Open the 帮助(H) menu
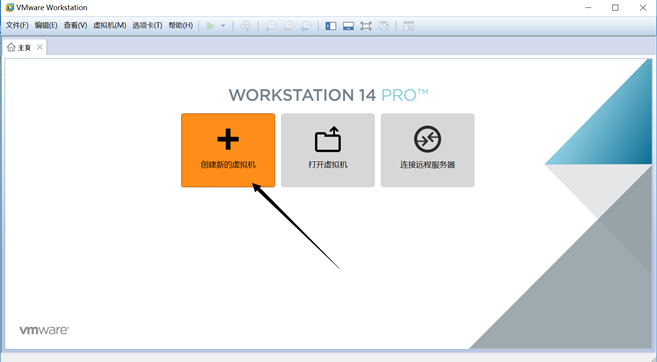 [x=181, y=26]
